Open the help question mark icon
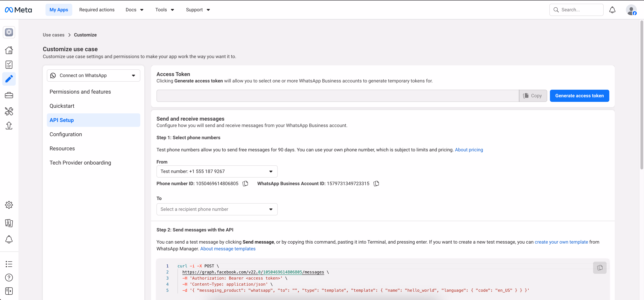The width and height of the screenshot is (644, 300). pyautogui.click(x=9, y=278)
